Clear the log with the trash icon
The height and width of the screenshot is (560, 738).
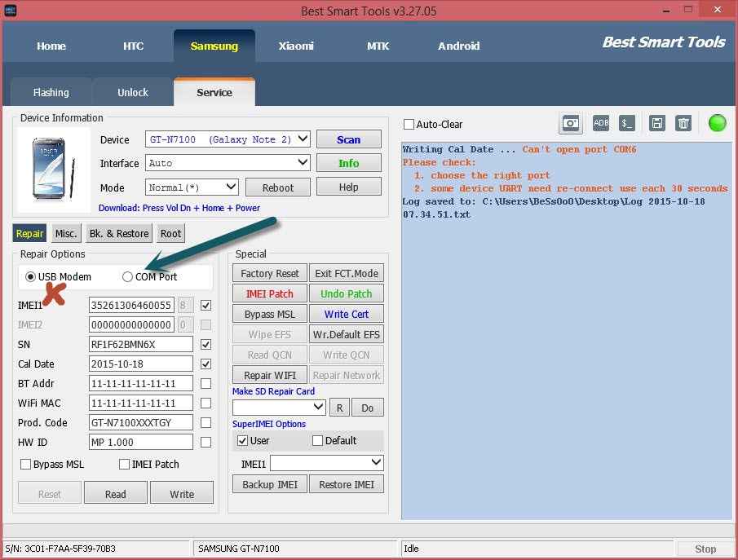pos(683,123)
